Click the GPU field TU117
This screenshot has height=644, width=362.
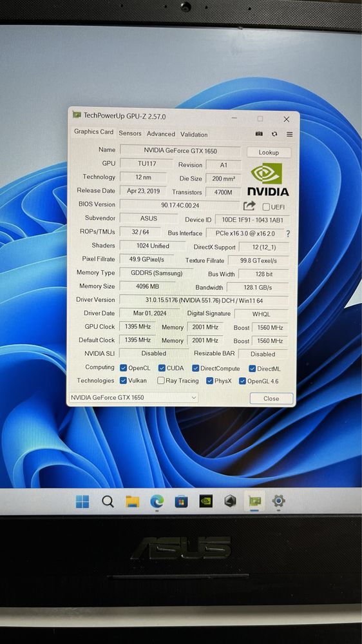pos(147,163)
